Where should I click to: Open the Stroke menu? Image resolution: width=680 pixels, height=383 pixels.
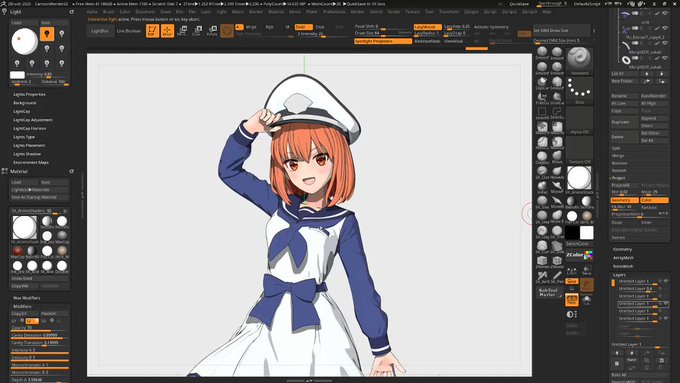(x=394, y=12)
